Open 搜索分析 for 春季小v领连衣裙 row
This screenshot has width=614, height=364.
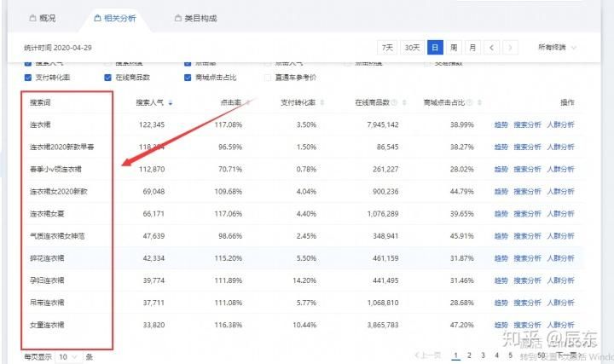(x=527, y=169)
